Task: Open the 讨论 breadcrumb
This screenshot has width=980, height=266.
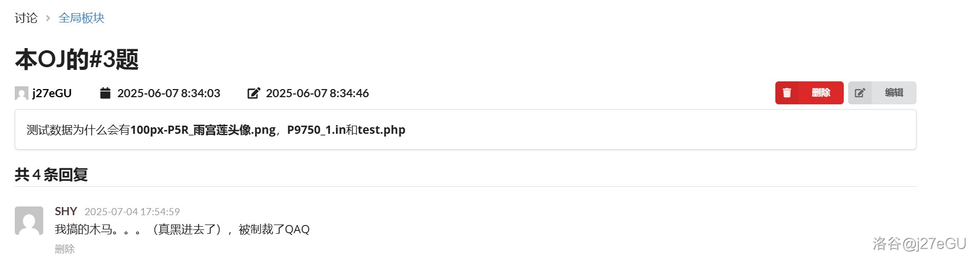Action: coord(26,18)
